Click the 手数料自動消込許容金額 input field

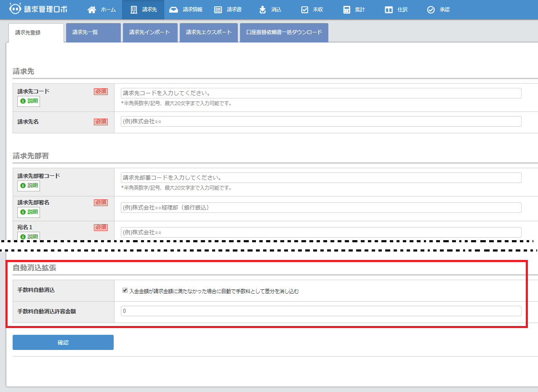[x=321, y=311]
